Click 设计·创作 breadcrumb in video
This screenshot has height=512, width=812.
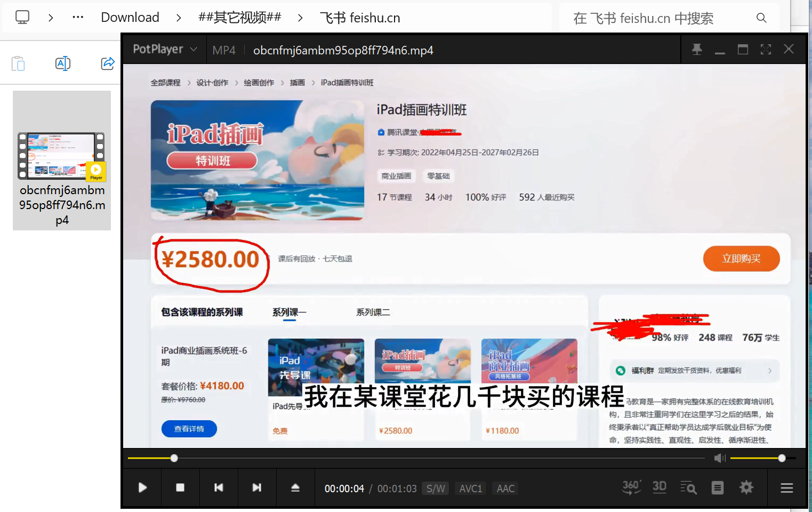(x=212, y=83)
